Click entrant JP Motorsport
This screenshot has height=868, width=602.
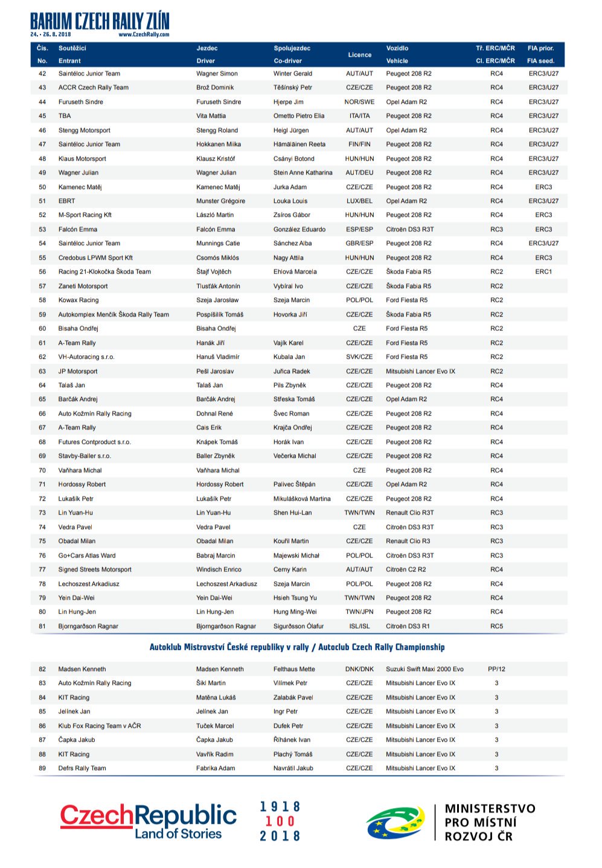(77, 371)
